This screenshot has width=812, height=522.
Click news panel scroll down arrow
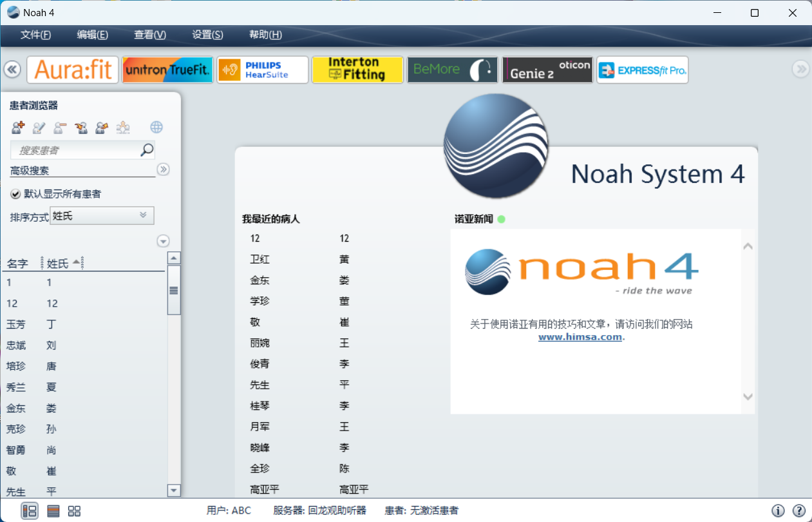pyautogui.click(x=748, y=396)
